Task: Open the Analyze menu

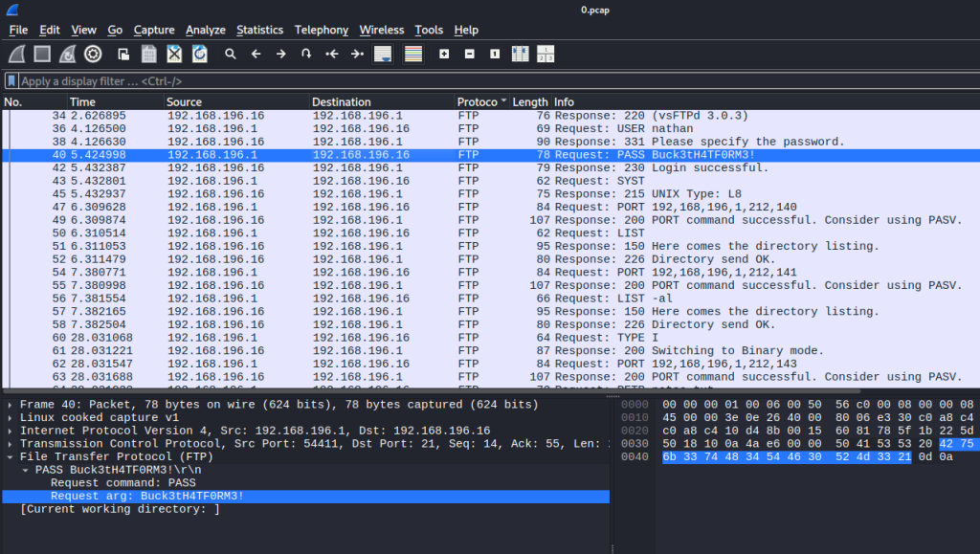Action: (205, 30)
